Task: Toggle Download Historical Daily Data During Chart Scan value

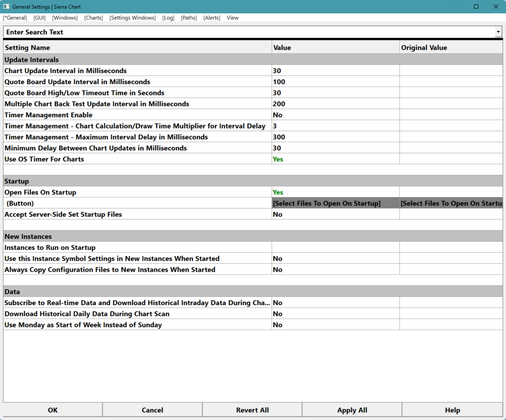Action: point(335,313)
